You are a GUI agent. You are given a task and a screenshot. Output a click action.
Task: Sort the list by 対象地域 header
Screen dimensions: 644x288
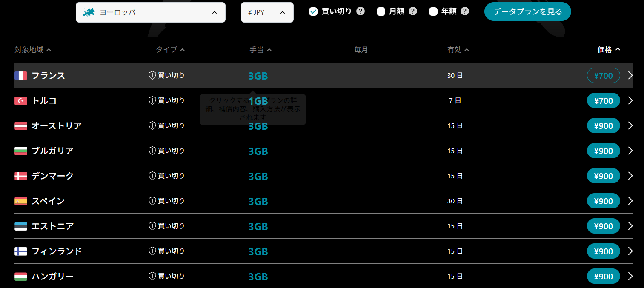[33, 50]
